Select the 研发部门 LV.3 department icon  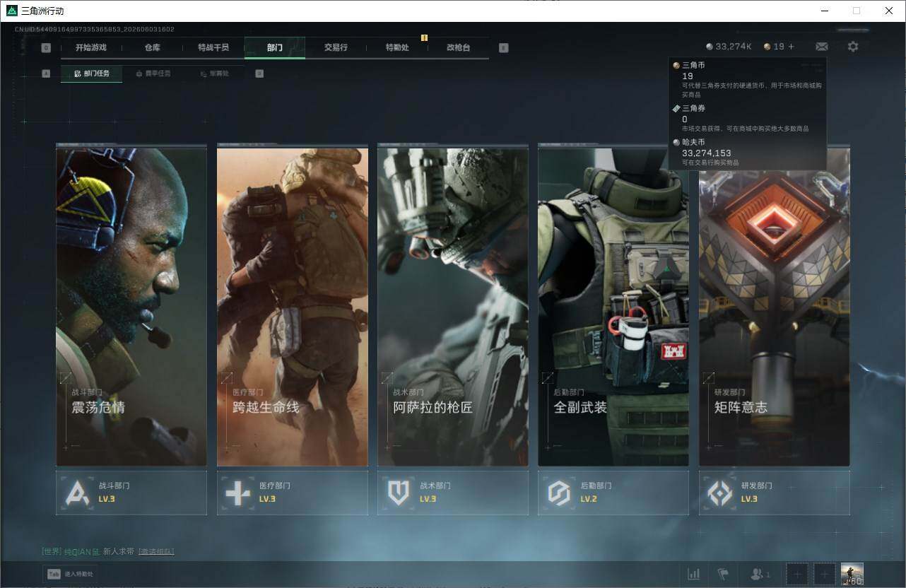720,493
